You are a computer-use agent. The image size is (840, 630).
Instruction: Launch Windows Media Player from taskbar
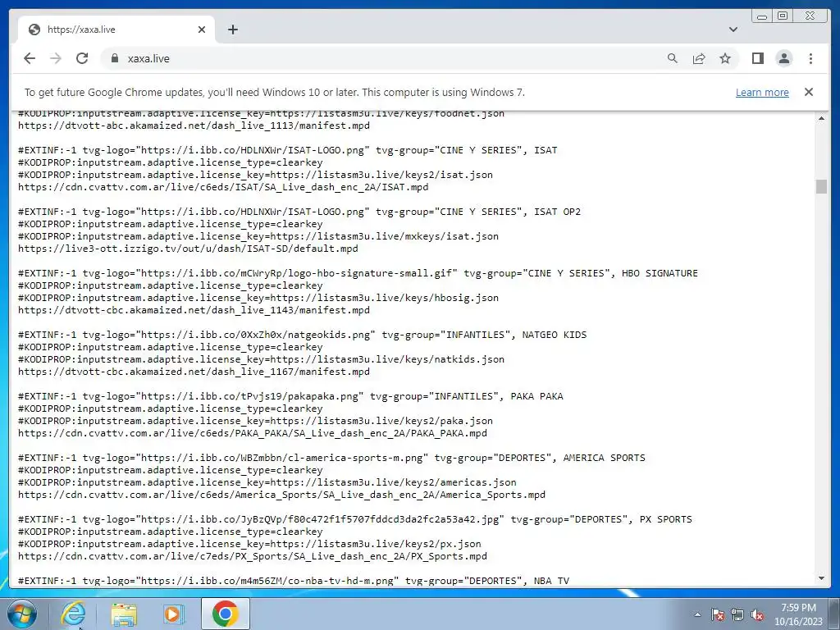pos(173,614)
